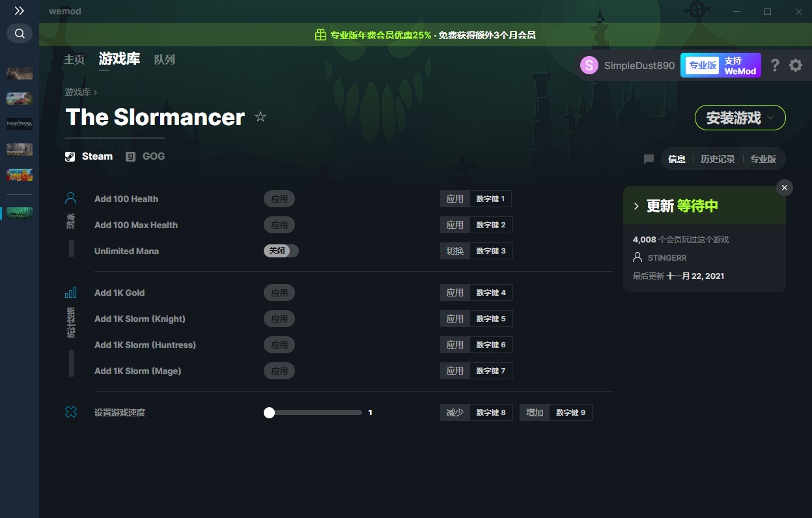Open SimpleDust890 profile name
The height and width of the screenshot is (518, 812).
point(639,66)
